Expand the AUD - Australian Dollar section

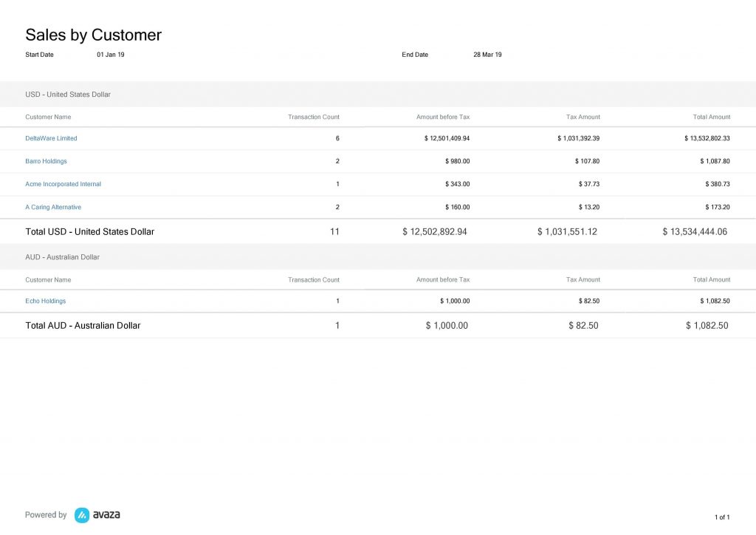63,256
